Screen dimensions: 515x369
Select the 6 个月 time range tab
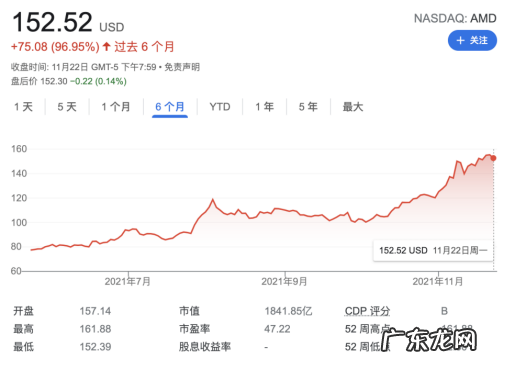[170, 107]
